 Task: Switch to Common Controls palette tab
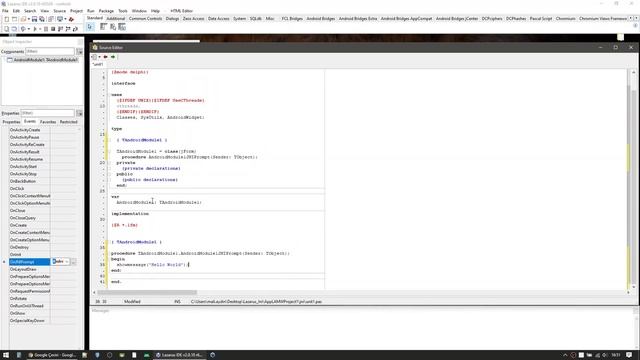pyautogui.click(x=145, y=19)
